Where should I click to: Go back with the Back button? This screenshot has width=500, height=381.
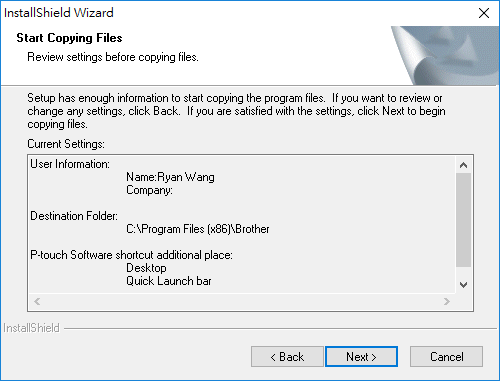(287, 356)
